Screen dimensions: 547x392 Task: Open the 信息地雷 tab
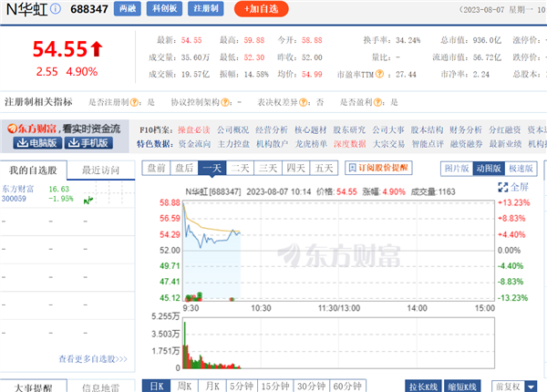point(101,387)
